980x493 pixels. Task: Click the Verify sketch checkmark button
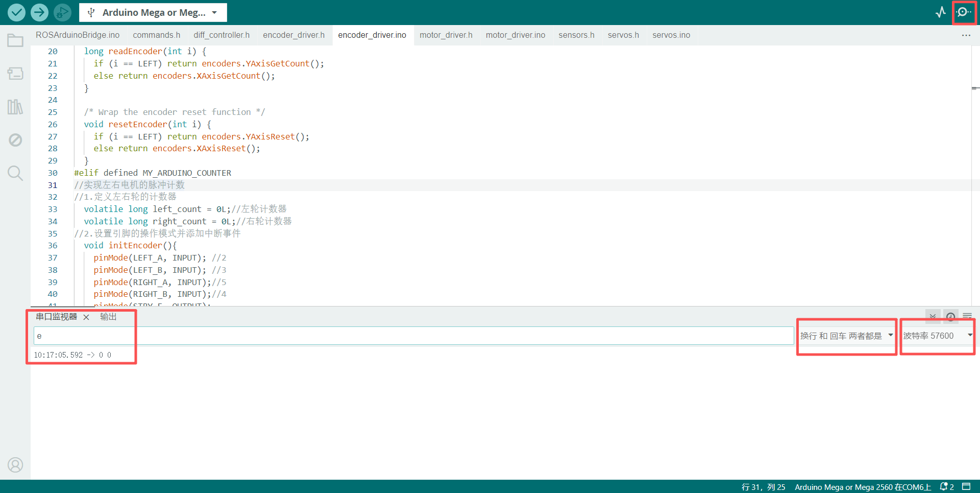coord(16,12)
